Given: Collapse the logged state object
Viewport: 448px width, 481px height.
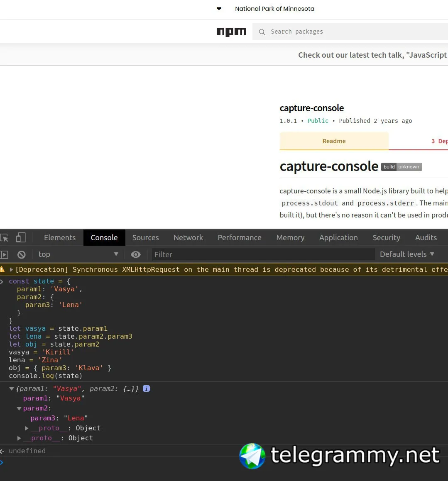Looking at the screenshot, I should 11,389.
